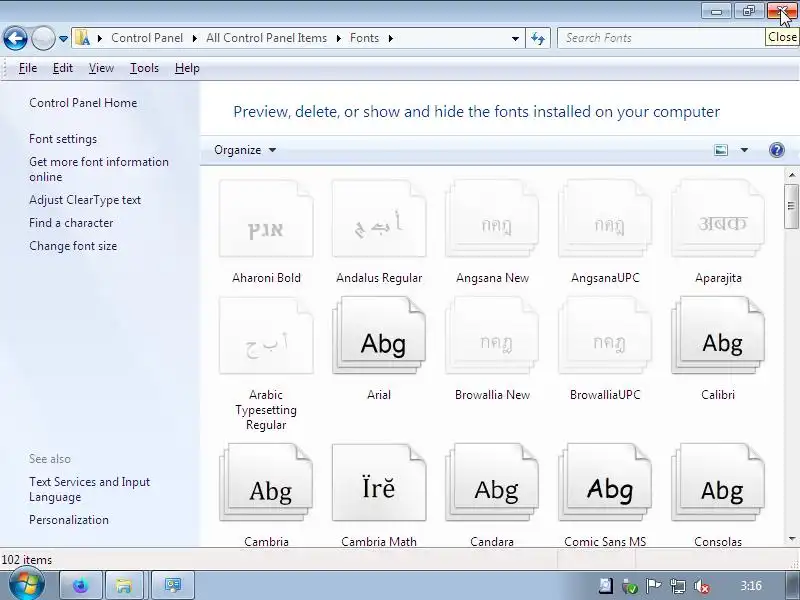Select the Aparajita font family icon
The height and width of the screenshot is (600, 800).
coord(718,218)
